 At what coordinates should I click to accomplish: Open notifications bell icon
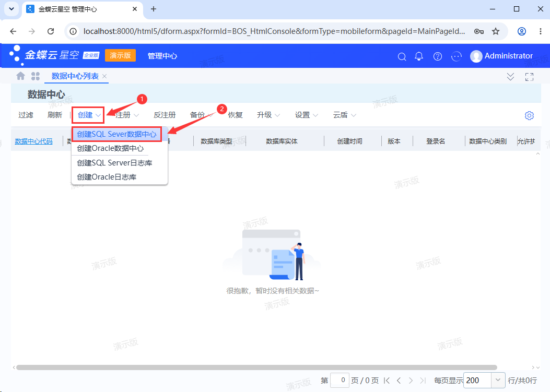[419, 56]
